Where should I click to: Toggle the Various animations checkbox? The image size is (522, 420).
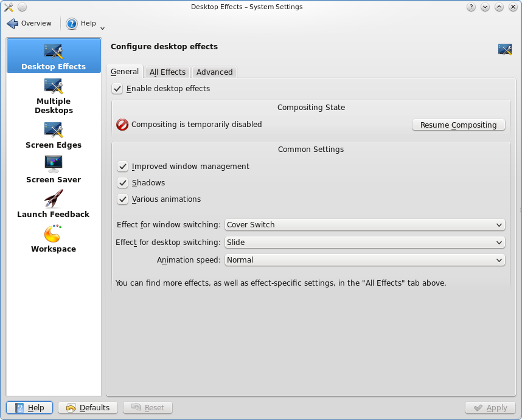[x=123, y=199]
